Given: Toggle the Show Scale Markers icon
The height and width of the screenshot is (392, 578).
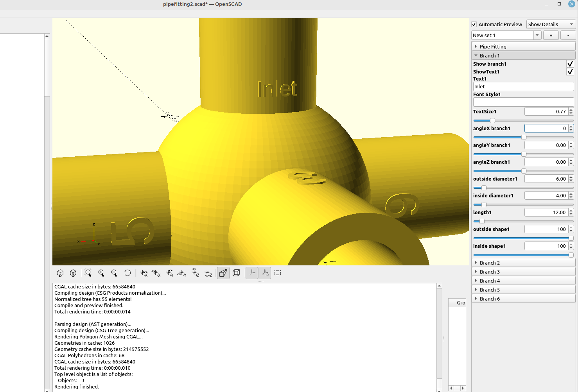Looking at the screenshot, I should tap(265, 273).
